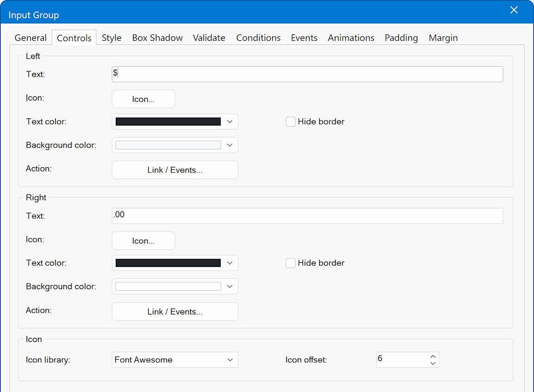Open the Right Text color dropdown

(229, 263)
